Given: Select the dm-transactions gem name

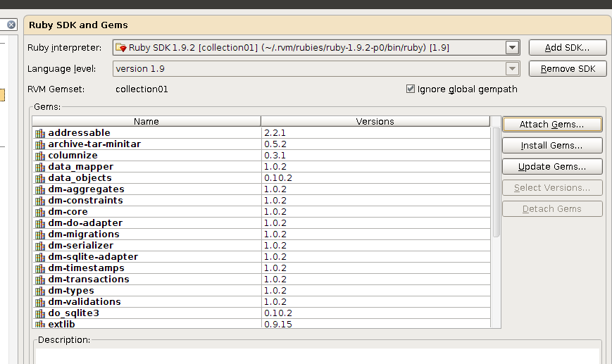Looking at the screenshot, I should [89, 280].
